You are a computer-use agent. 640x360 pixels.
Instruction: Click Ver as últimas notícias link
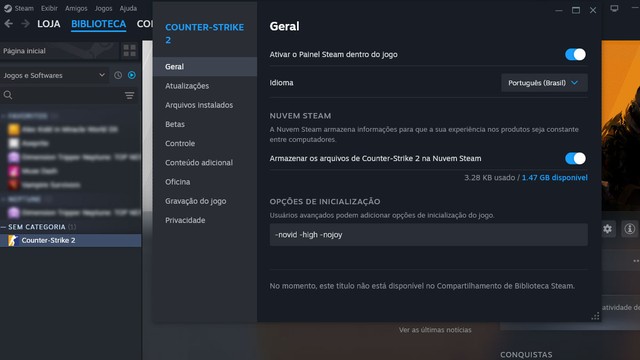435,330
